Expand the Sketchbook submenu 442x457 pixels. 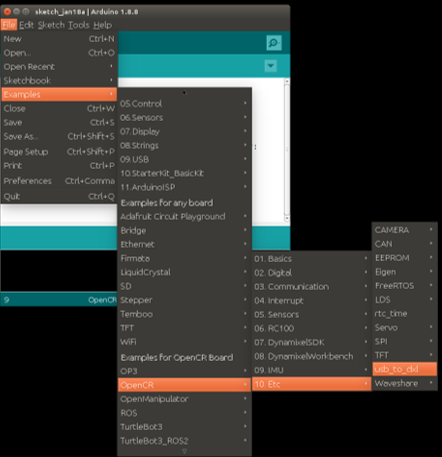(59, 81)
